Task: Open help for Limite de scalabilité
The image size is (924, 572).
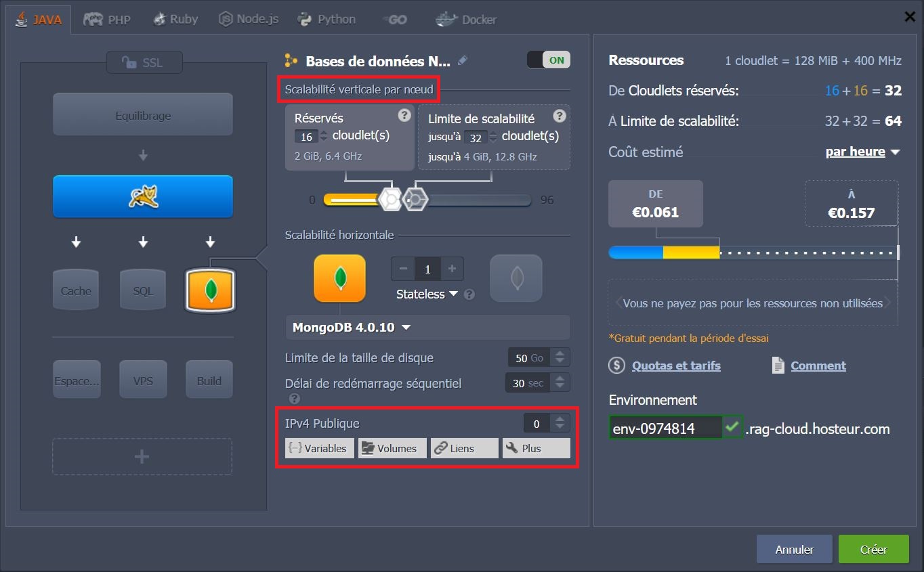Action: [559, 116]
